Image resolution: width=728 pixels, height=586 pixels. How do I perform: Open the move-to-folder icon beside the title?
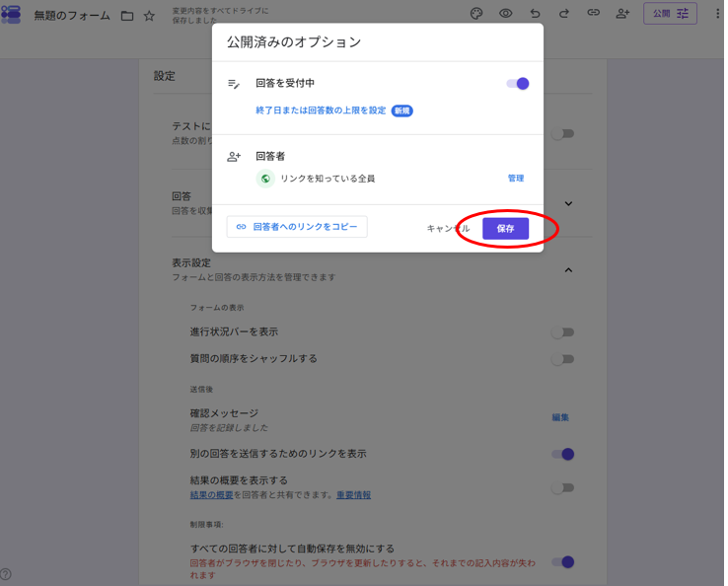127,16
